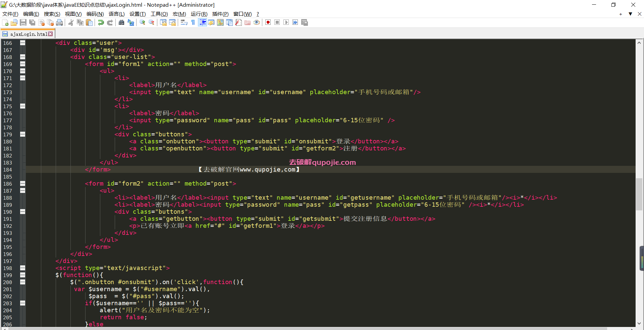Click the Zoom Out magnifier icon

152,22
